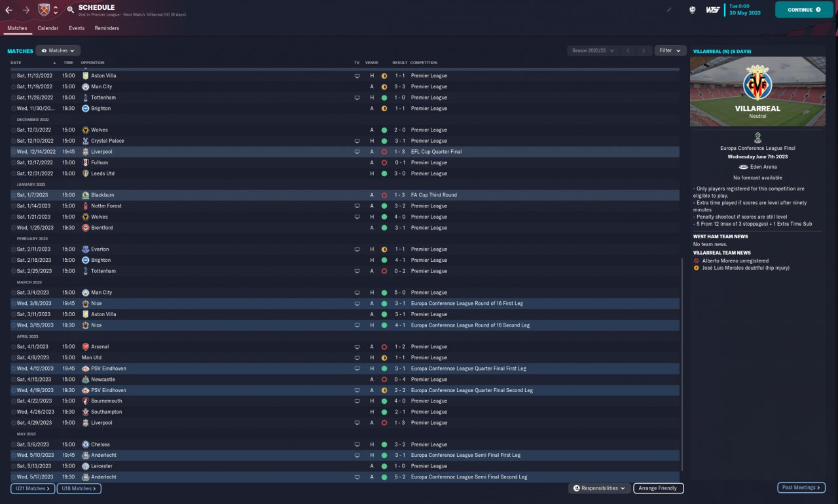Screen dimensions: 838x504
Task: Click the orange draw dot on Everton row
Action: pos(384,249)
